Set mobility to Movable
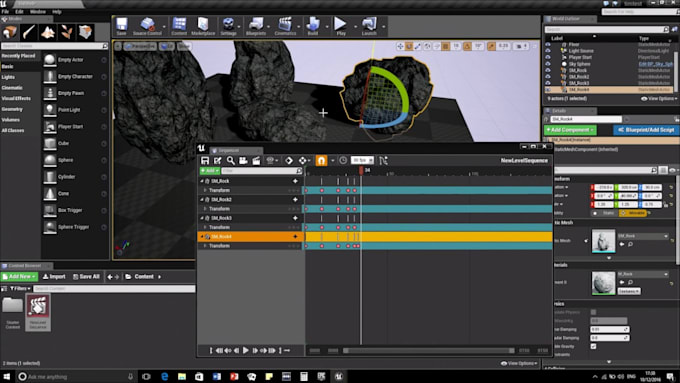680x383 pixels. click(633, 213)
